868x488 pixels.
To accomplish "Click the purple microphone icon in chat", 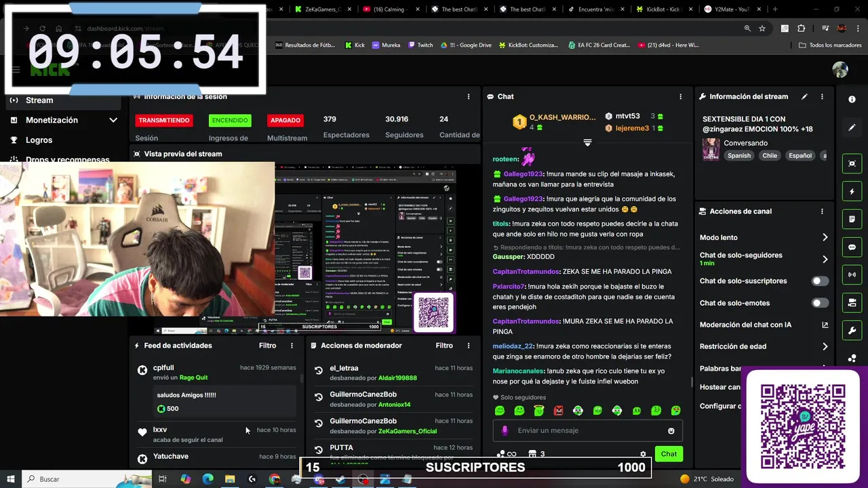I will pyautogui.click(x=505, y=430).
